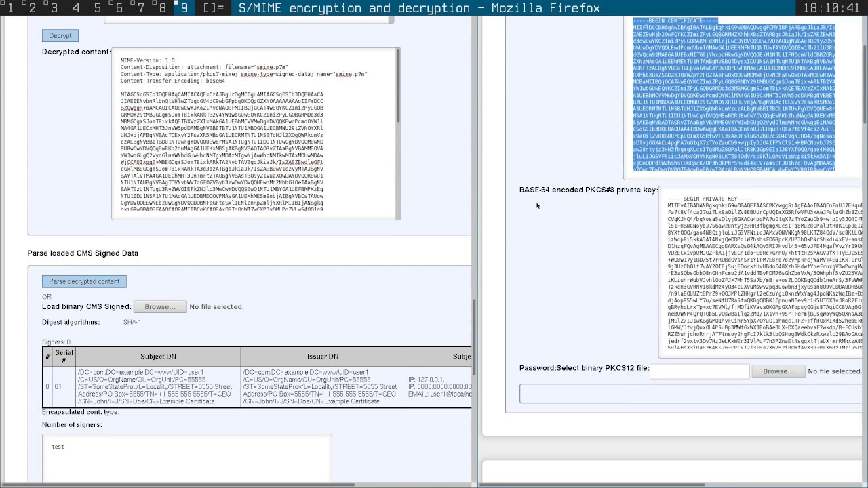Screen dimensions: 868x488
Task: Focus the BASE-64 PKCS#8 private key text area
Action: click(x=760, y=272)
